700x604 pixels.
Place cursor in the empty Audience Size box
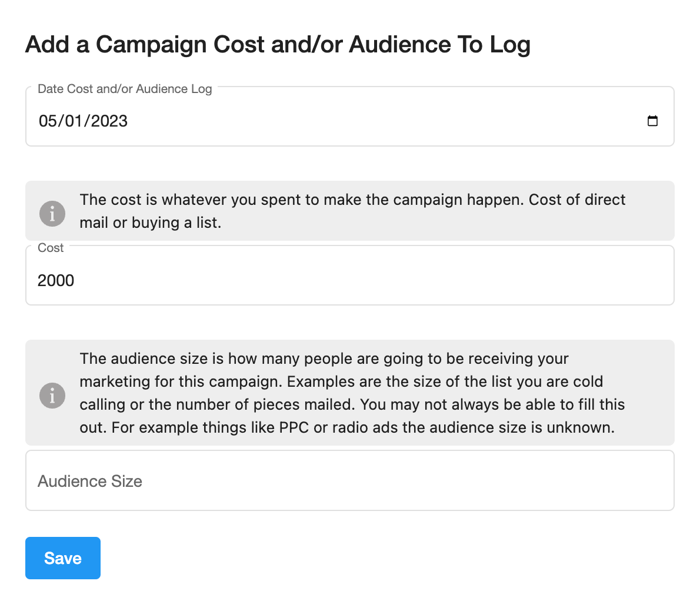350,480
